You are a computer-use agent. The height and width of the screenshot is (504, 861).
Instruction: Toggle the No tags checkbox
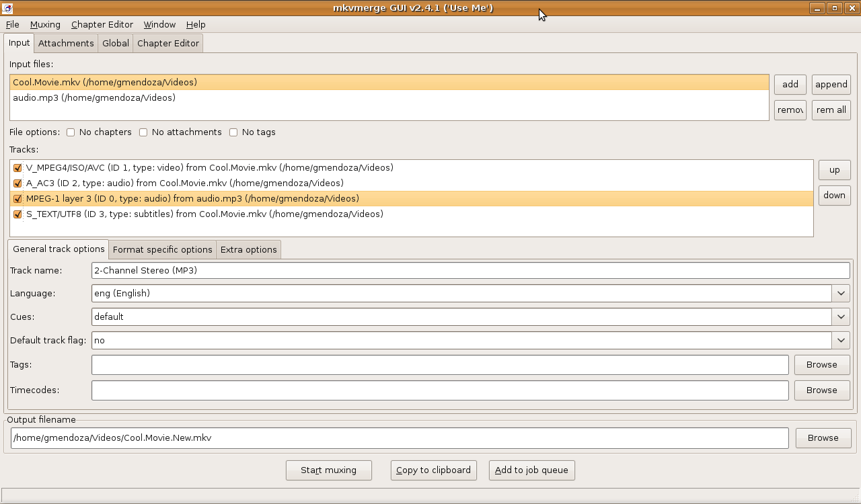233,132
